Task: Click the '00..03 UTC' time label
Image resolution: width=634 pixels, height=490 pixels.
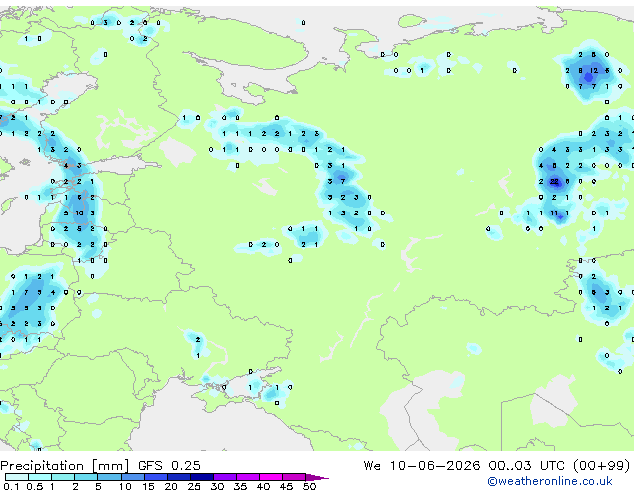Action: point(526,466)
